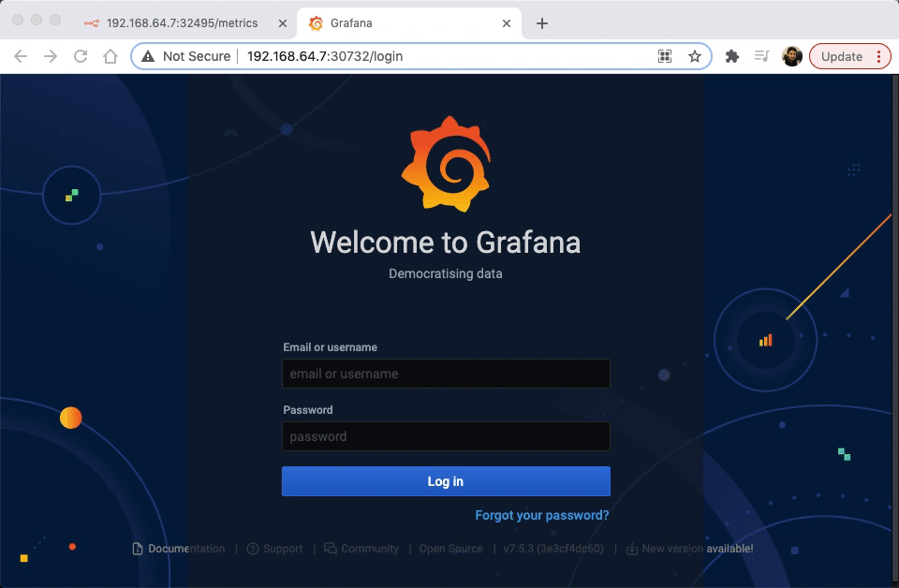Open Forgot your password link
Screen dimensions: 899x588
(x=542, y=515)
